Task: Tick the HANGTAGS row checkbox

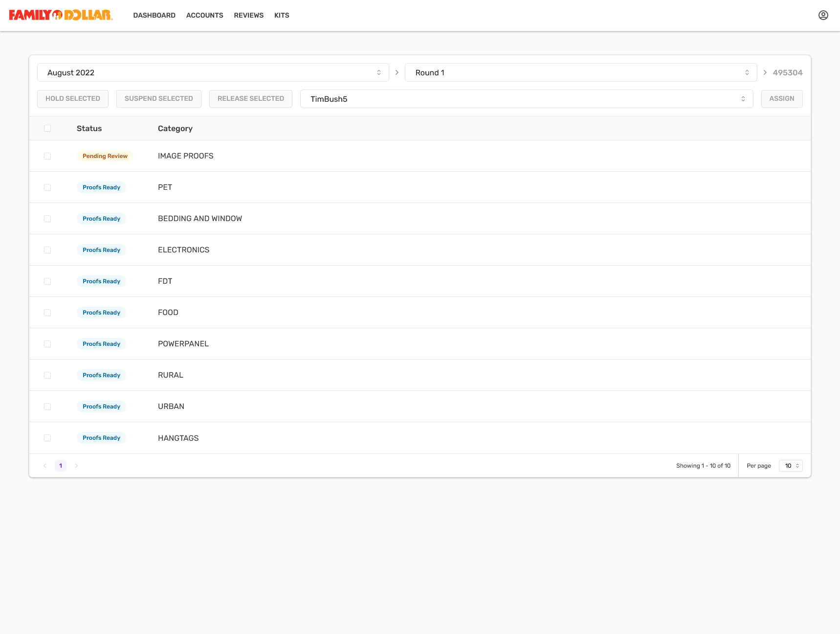Action: (47, 438)
